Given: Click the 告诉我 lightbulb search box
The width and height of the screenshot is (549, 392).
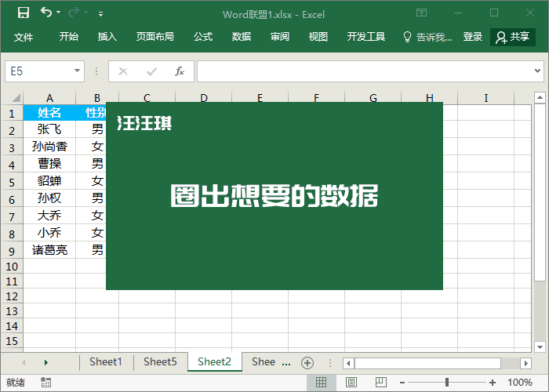Looking at the screenshot, I should pos(427,37).
